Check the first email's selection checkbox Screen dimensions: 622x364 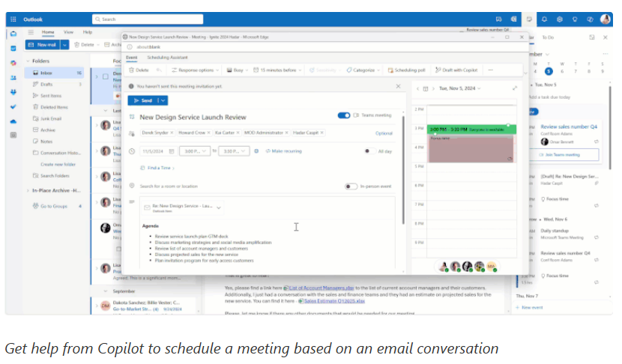pyautogui.click(x=106, y=76)
